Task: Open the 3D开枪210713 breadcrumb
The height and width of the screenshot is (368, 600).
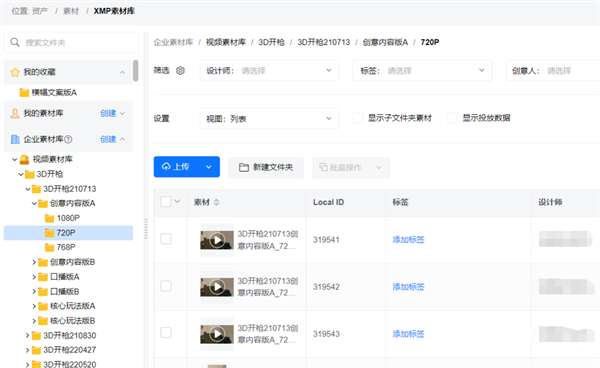Action: (324, 42)
